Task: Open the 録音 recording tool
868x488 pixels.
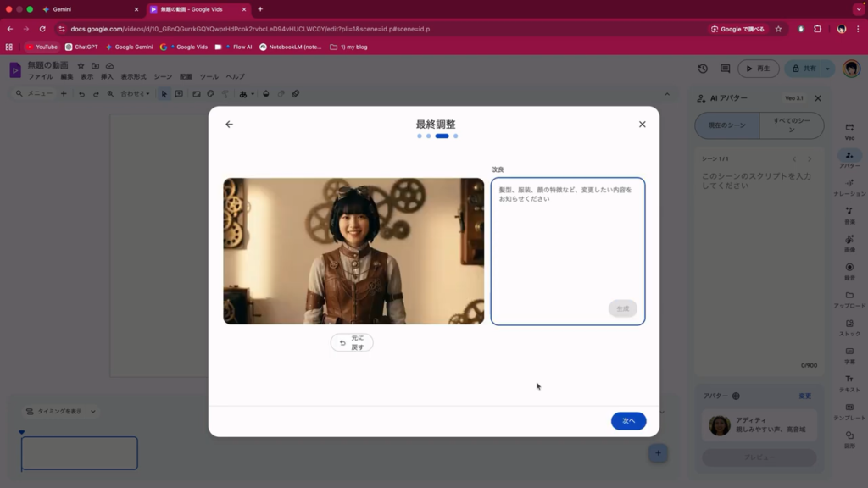Action: pyautogui.click(x=849, y=270)
